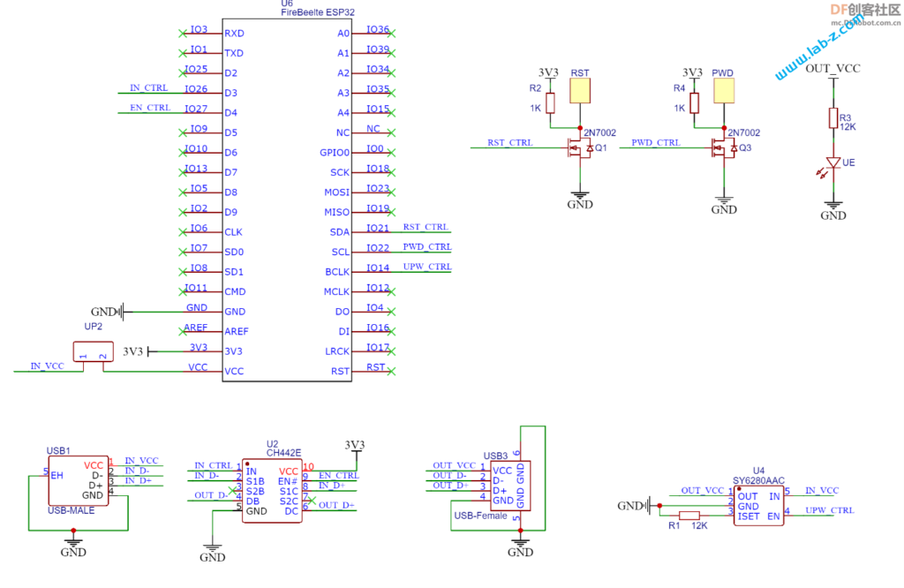
Task: Click the RST_CTRL net label at IO21
Action: click(x=426, y=227)
